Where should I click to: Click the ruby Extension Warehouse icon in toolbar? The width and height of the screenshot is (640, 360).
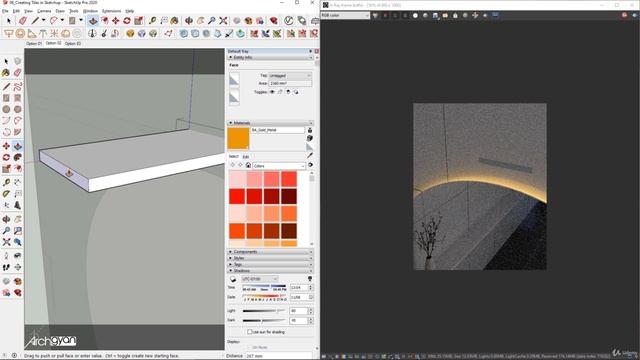(x=274, y=20)
